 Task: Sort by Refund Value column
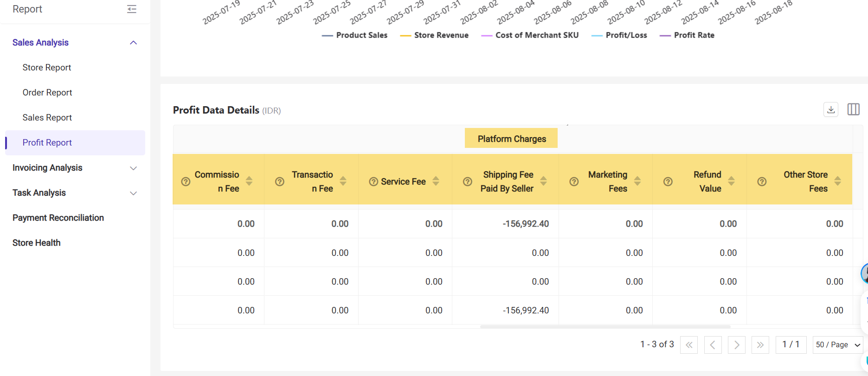point(731,181)
